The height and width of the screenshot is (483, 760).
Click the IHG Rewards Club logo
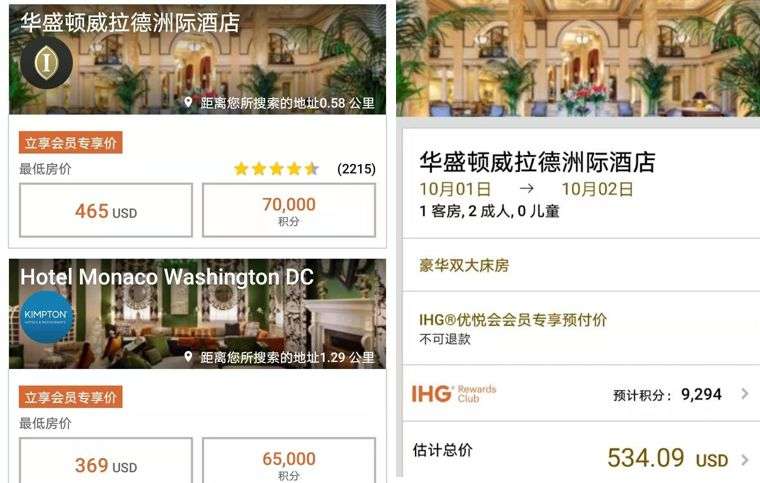454,394
